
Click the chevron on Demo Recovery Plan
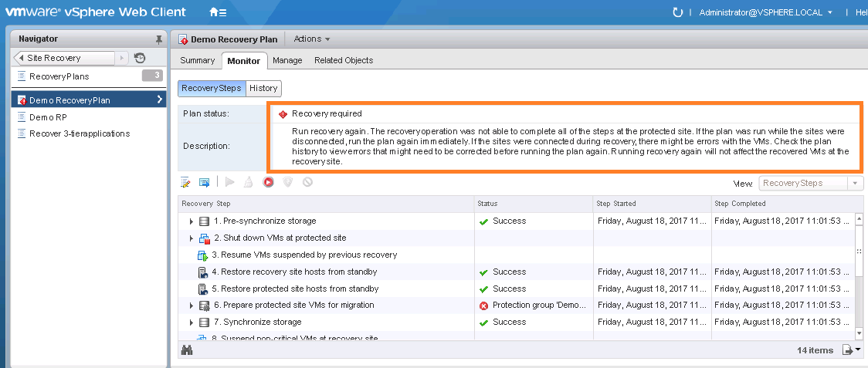pyautogui.click(x=159, y=100)
